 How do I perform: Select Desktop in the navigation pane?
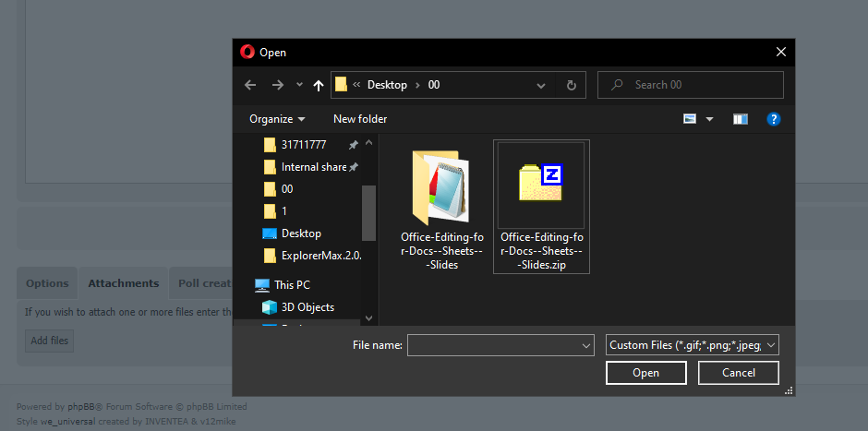pyautogui.click(x=301, y=233)
